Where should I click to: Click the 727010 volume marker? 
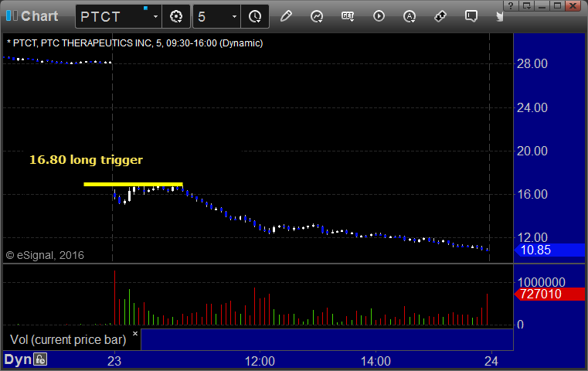[549, 294]
